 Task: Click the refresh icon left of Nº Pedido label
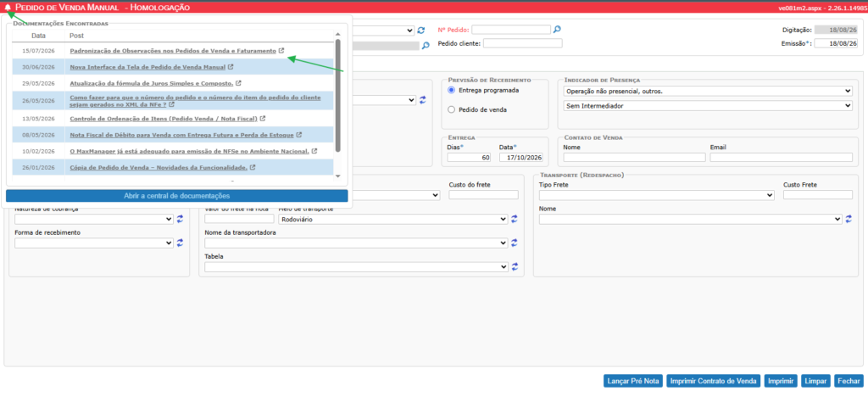(421, 30)
